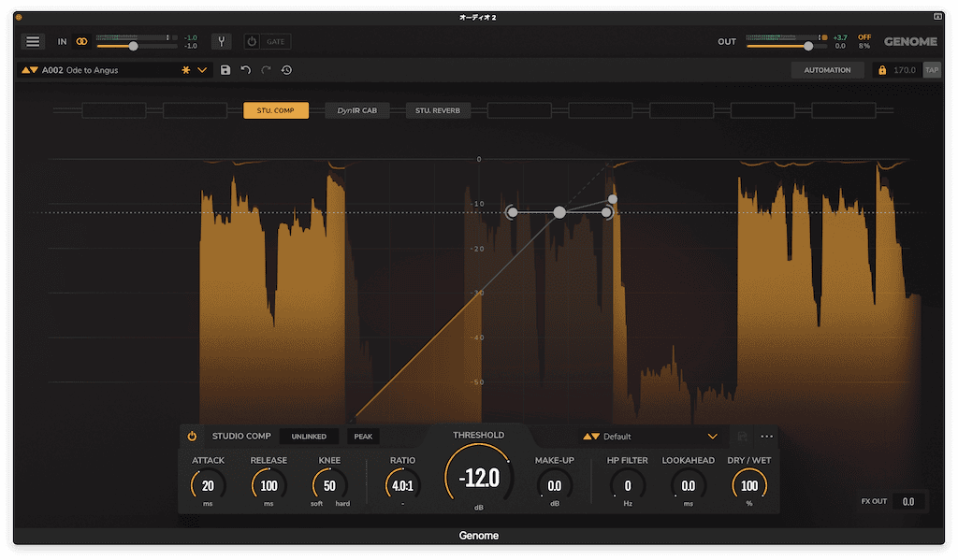The height and width of the screenshot is (560, 958).
Task: Click the RELEASE knob
Action: pos(269,485)
